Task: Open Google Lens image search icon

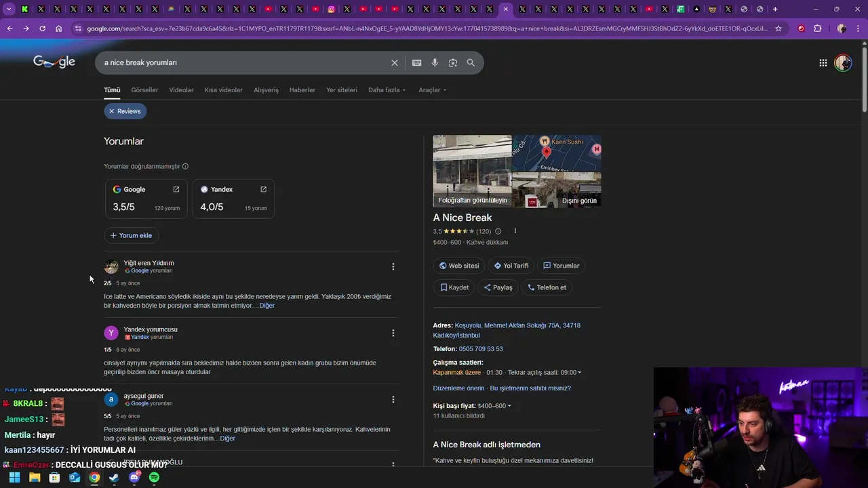Action: click(453, 62)
